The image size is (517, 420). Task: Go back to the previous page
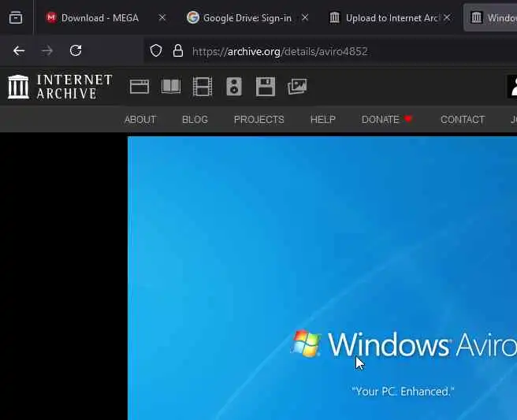pos(19,50)
